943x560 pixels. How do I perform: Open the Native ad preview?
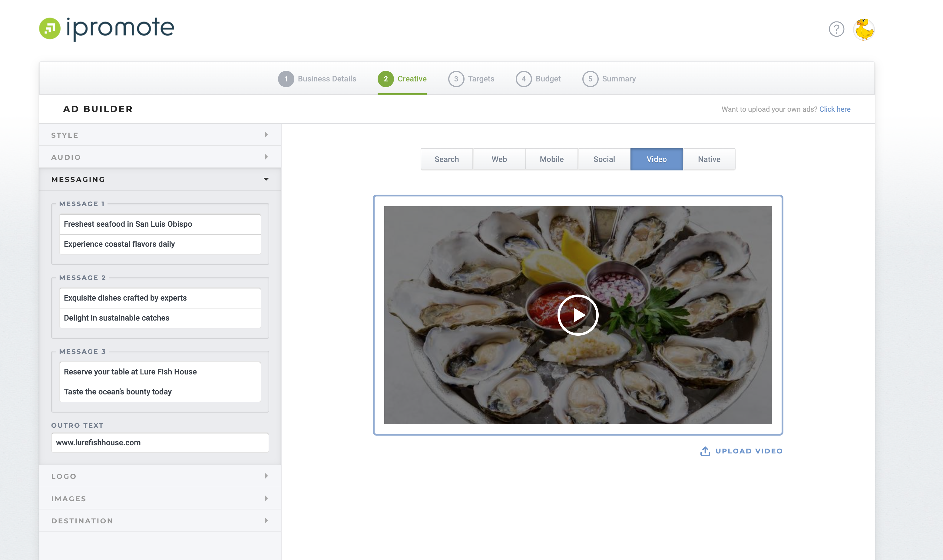(x=709, y=159)
